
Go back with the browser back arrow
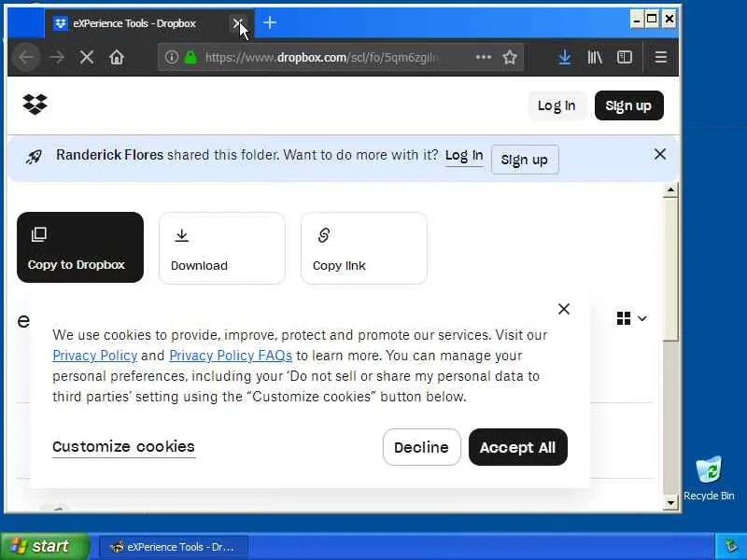pos(27,58)
